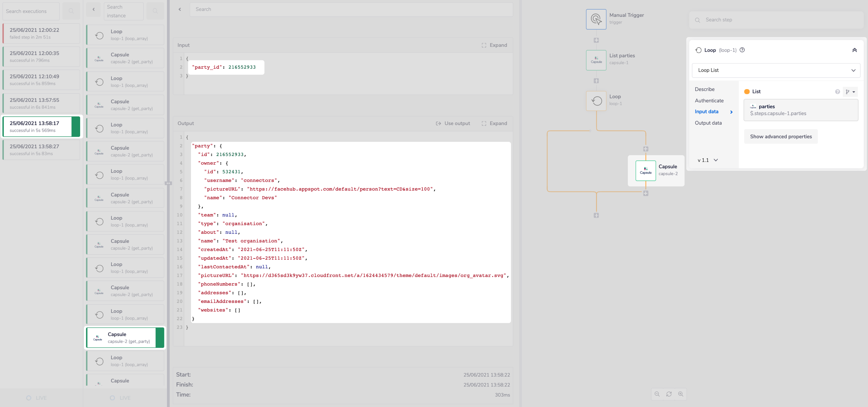Viewport: 868px width, 407px height.
Task: Select the List parties Capsule step icon
Action: pos(596,60)
